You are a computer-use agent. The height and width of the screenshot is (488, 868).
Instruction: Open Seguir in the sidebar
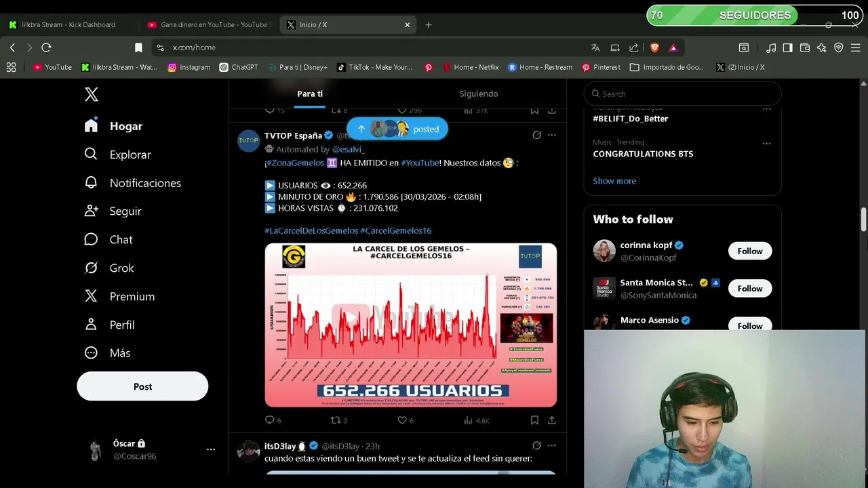(113, 211)
